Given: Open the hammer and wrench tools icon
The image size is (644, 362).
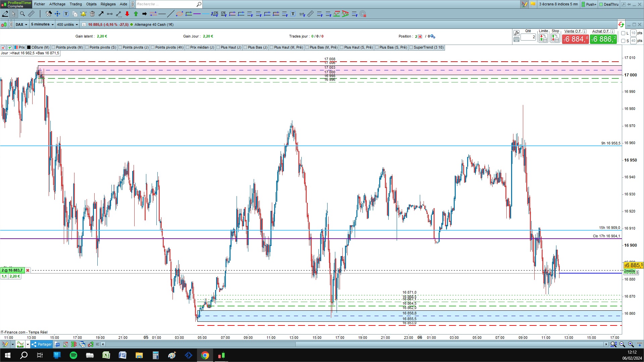Looking at the screenshot, I should pyautogui.click(x=49, y=14).
